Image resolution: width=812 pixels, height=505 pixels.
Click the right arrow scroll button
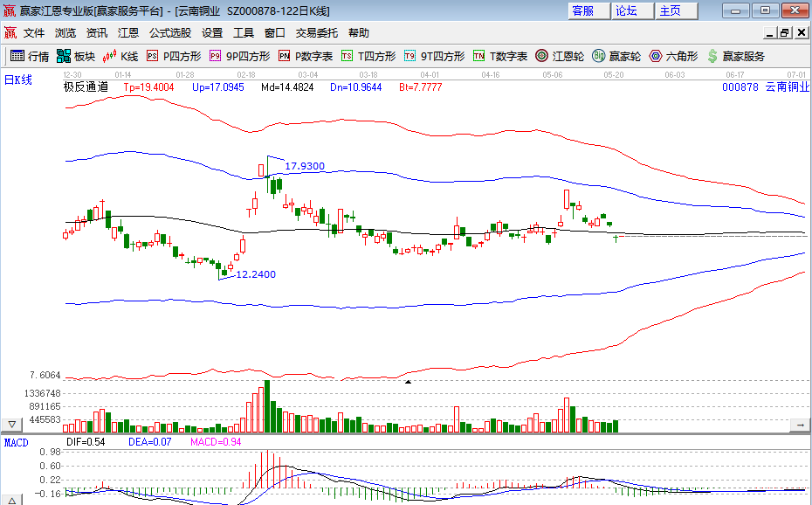800,425
